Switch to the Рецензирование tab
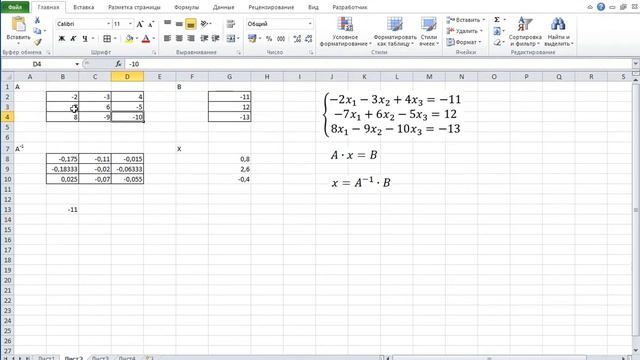Screen dimensions: 640x360 [271, 7]
